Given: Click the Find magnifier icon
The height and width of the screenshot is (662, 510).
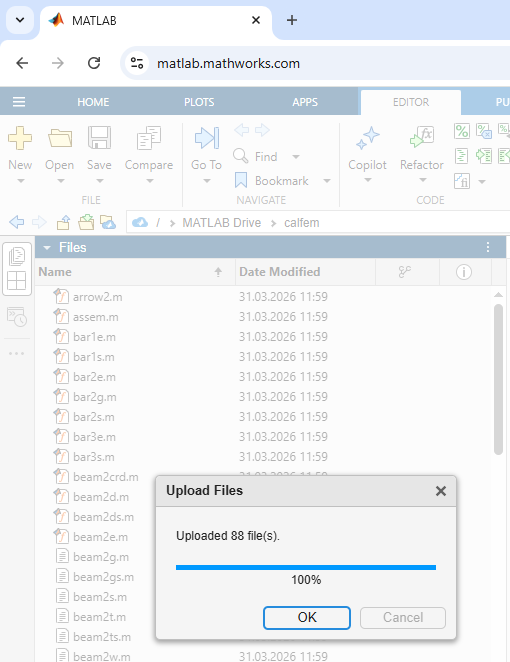Looking at the screenshot, I should coord(241,156).
